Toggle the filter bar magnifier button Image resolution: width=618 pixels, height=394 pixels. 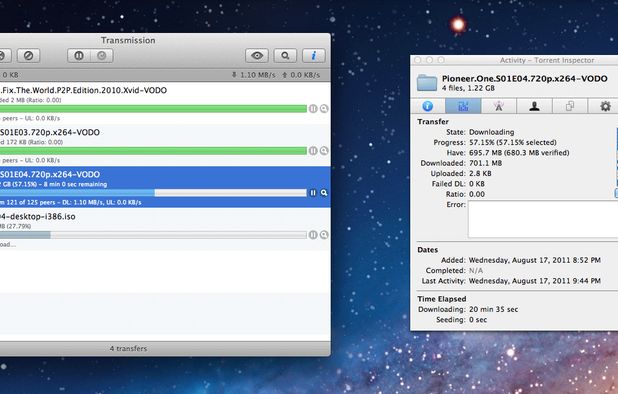(285, 56)
